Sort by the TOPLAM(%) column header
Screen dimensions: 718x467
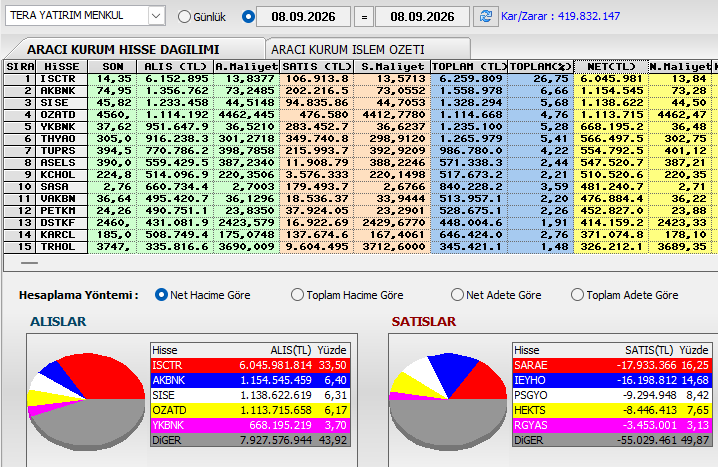coord(541,67)
